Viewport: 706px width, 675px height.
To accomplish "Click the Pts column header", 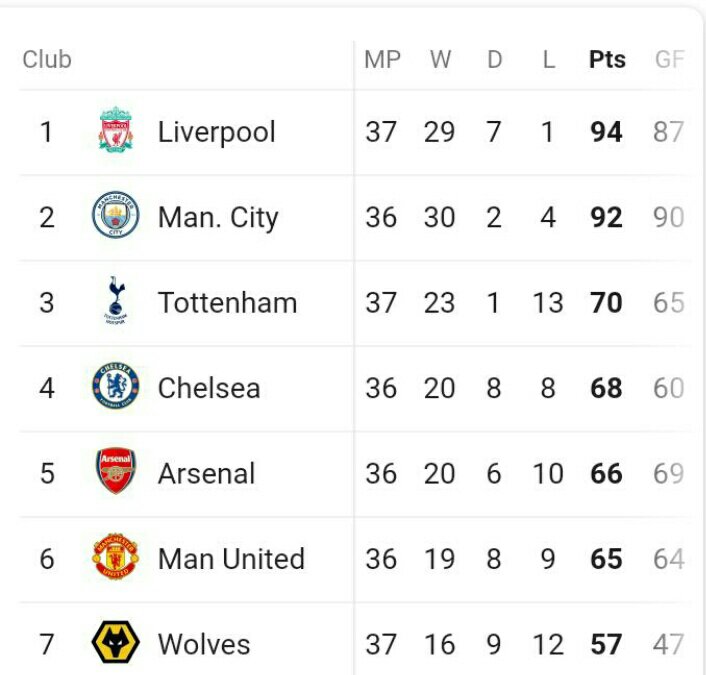I will [607, 60].
